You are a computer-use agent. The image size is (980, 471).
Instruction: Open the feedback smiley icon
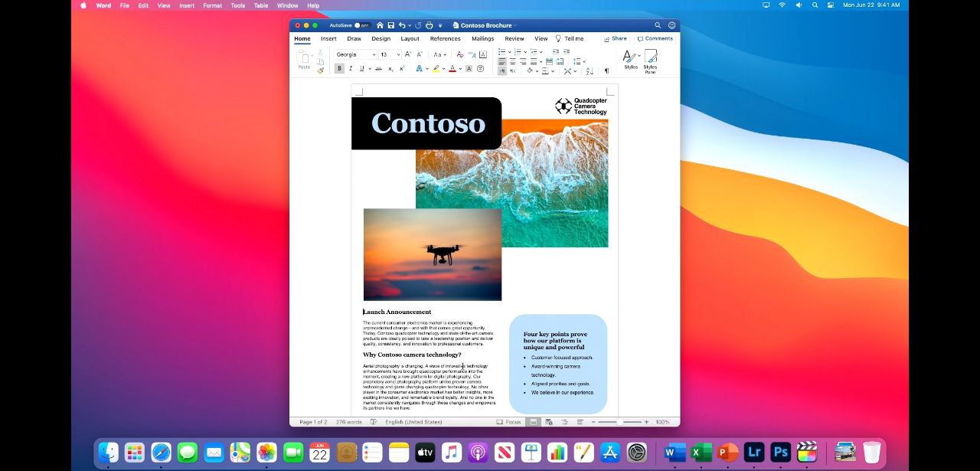[x=671, y=25]
